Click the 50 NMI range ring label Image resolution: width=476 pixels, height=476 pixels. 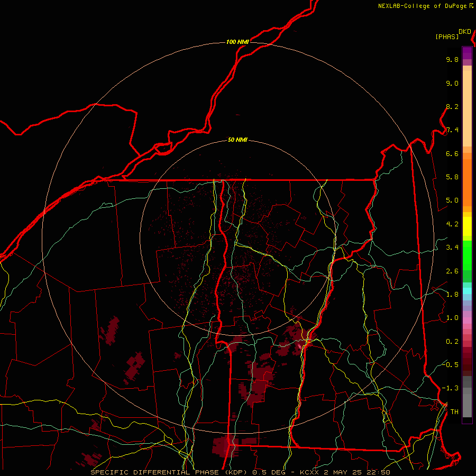(x=237, y=140)
